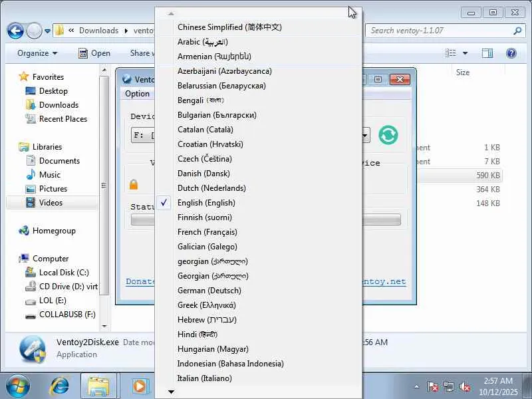Open Pictures library
Viewport: 532px width, 399px height.
[47, 188]
